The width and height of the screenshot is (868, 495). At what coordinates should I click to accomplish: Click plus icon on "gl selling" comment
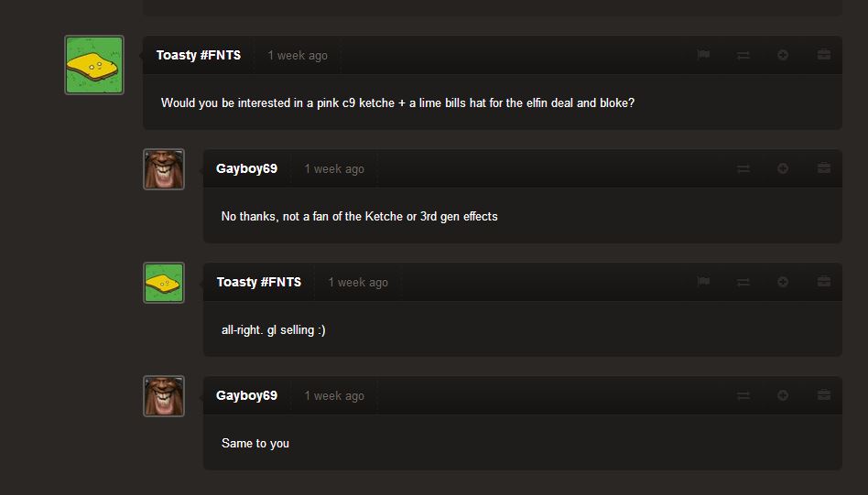[x=783, y=282]
